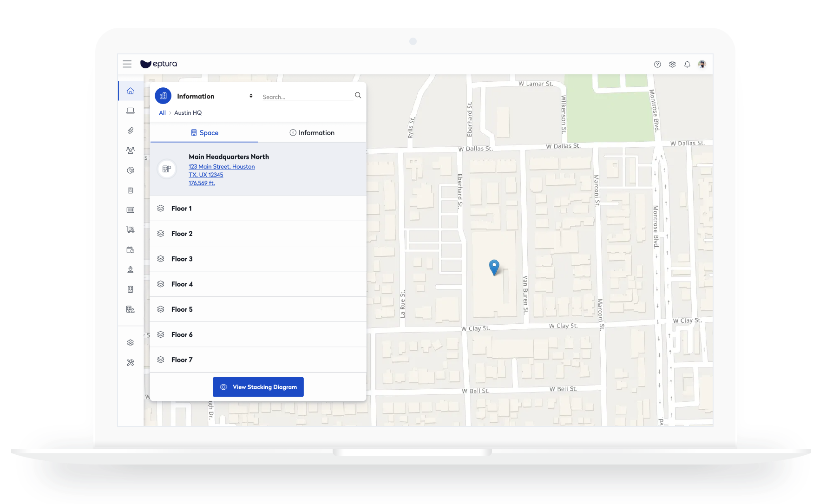826x504 pixels.
Task: Open the hamburger menu
Action: pyautogui.click(x=127, y=64)
